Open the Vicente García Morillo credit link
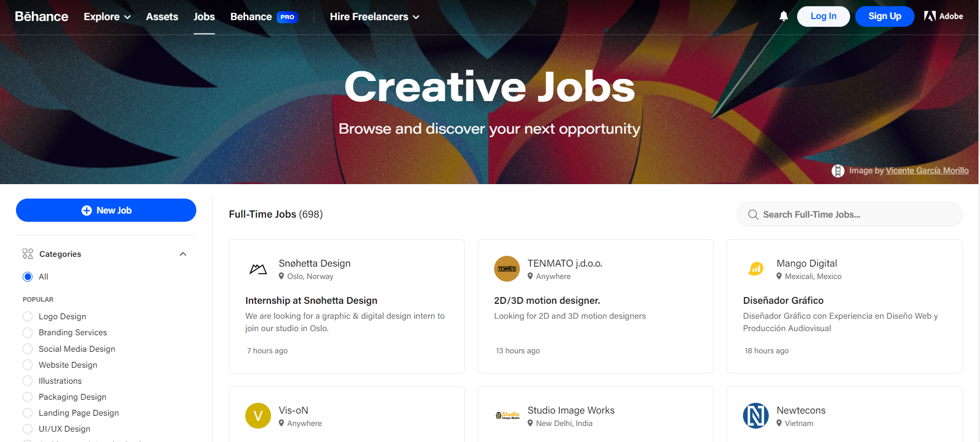The width and height of the screenshot is (980, 442). pyautogui.click(x=927, y=170)
